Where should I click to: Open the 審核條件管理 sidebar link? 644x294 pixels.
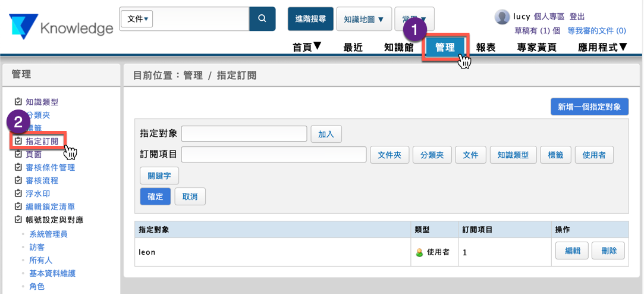(50, 167)
